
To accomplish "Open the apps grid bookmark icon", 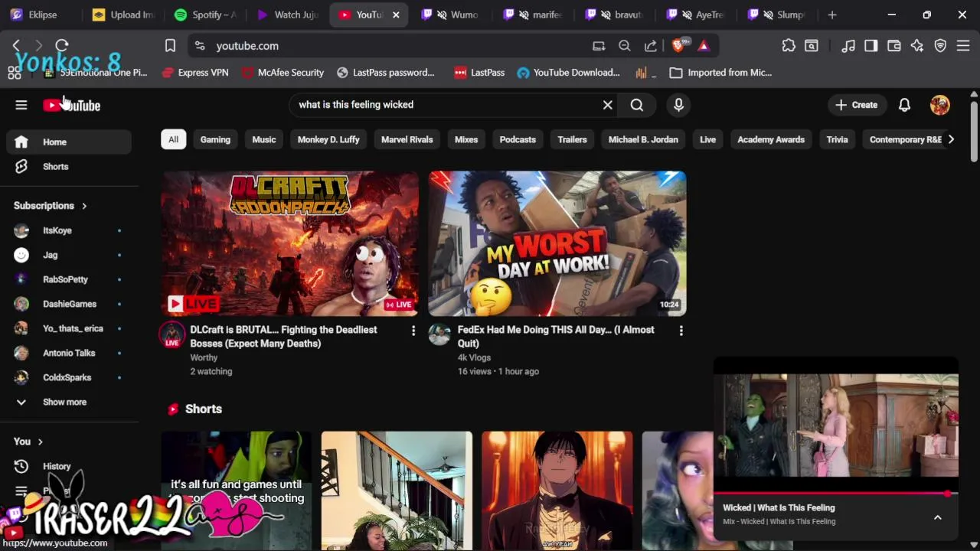I will click(x=14, y=73).
